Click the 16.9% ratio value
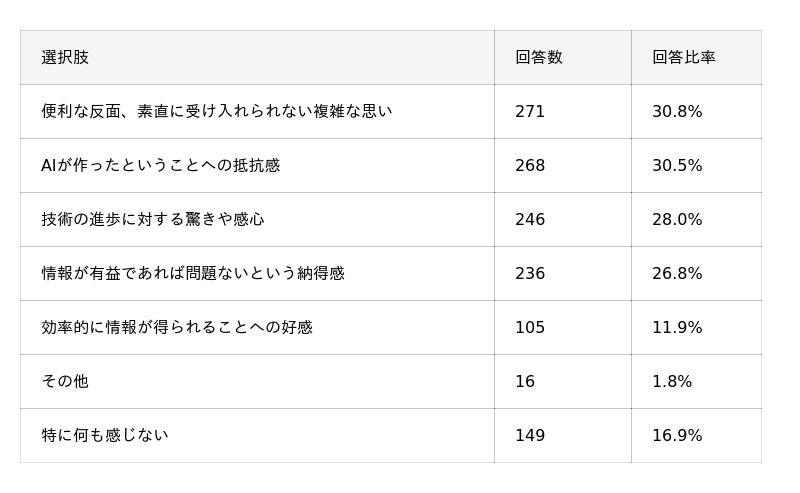This screenshot has height=493, width=800. tap(677, 435)
